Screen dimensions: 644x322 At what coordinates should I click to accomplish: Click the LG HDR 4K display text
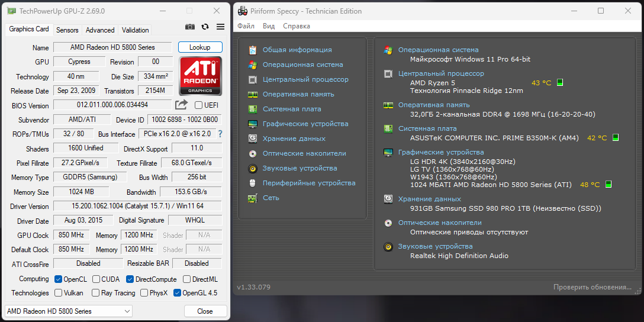click(x=462, y=162)
